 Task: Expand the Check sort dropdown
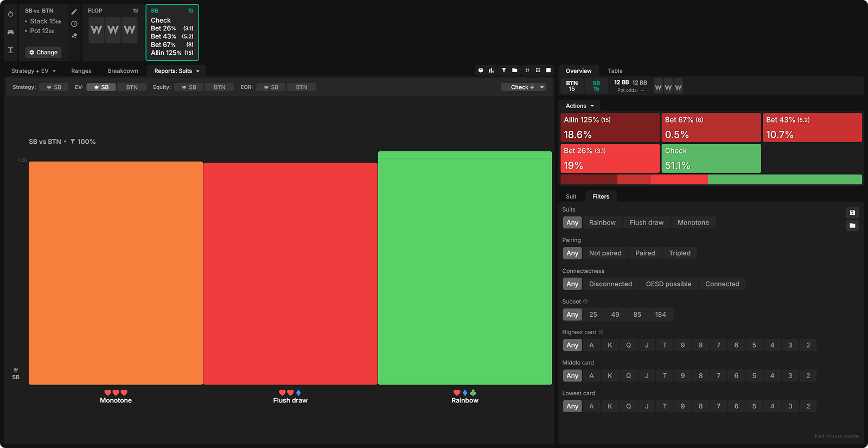coord(524,87)
